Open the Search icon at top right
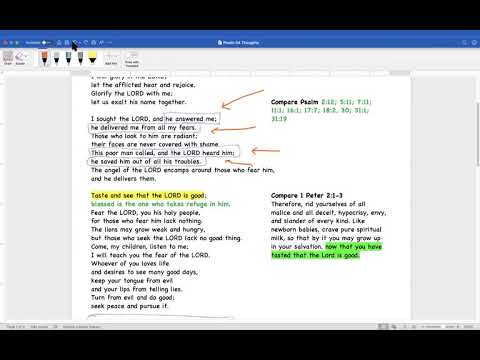480x360 pixels. pyautogui.click(x=465, y=43)
